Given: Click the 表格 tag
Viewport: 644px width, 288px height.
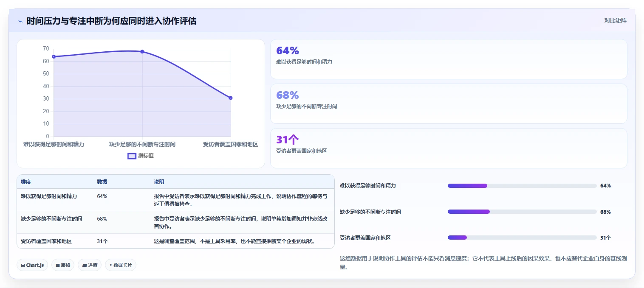Looking at the screenshot, I should tap(63, 265).
